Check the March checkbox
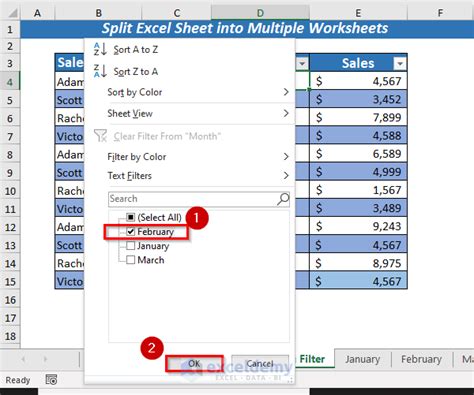474x395 pixels. (131, 260)
